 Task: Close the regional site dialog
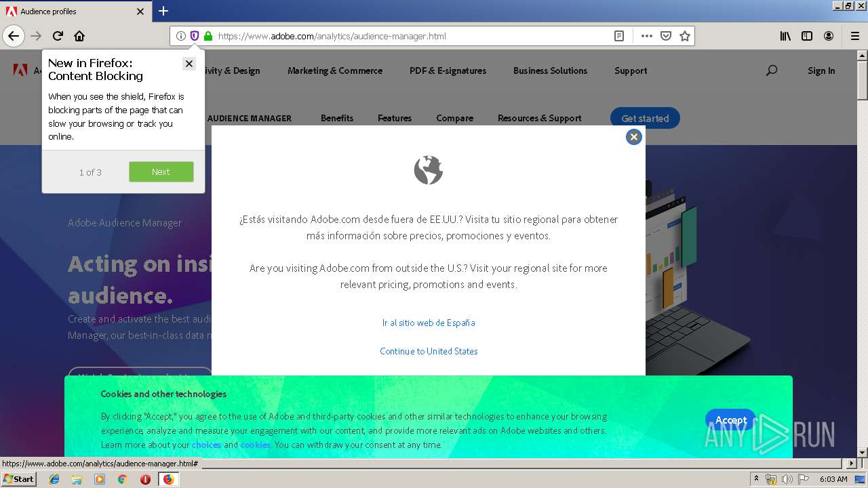[634, 137]
